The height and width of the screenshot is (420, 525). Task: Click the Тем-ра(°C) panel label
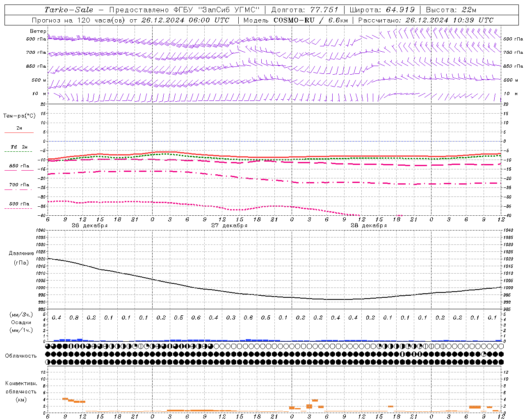click(x=19, y=116)
